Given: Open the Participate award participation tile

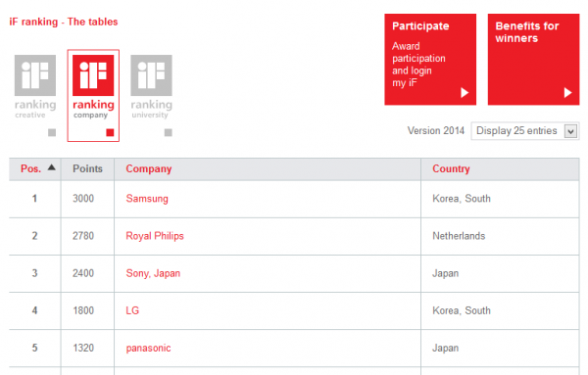Looking at the screenshot, I should click(430, 60).
